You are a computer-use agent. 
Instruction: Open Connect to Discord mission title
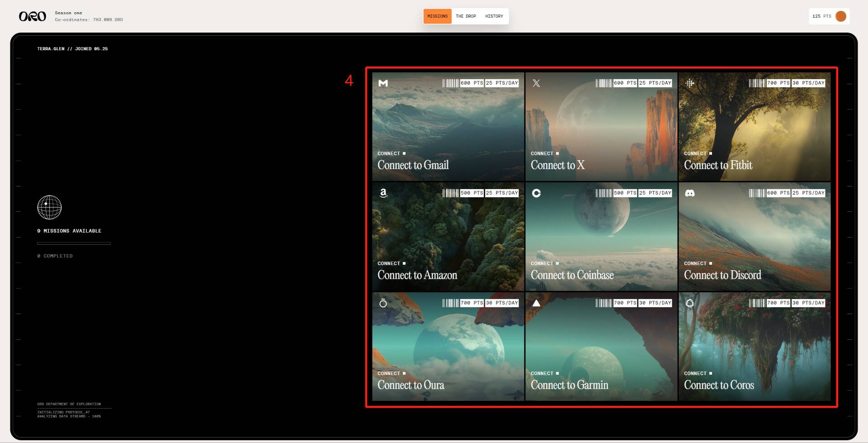[722, 275]
